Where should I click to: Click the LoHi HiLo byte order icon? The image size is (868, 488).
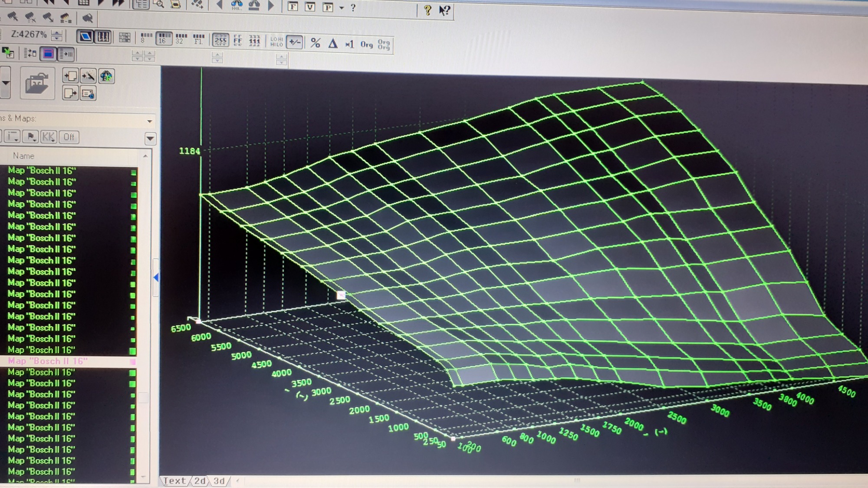coord(276,42)
